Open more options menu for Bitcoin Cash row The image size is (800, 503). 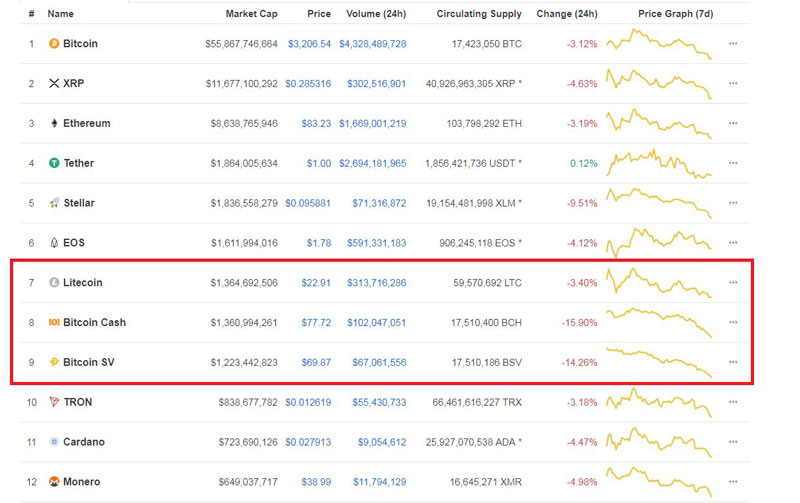(733, 322)
